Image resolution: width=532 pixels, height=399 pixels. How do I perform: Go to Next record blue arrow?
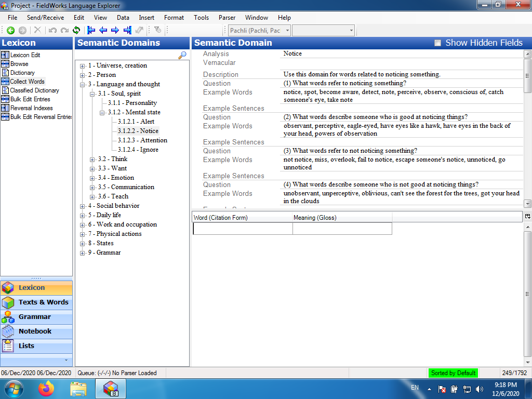(115, 31)
